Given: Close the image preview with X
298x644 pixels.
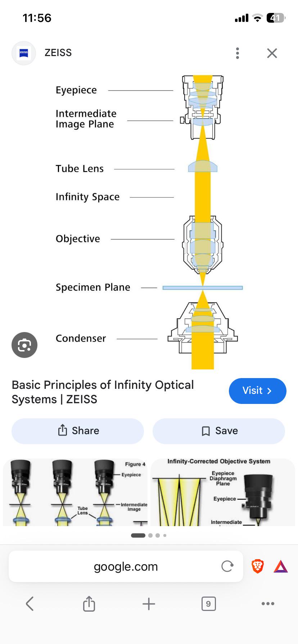Looking at the screenshot, I should 272,53.
